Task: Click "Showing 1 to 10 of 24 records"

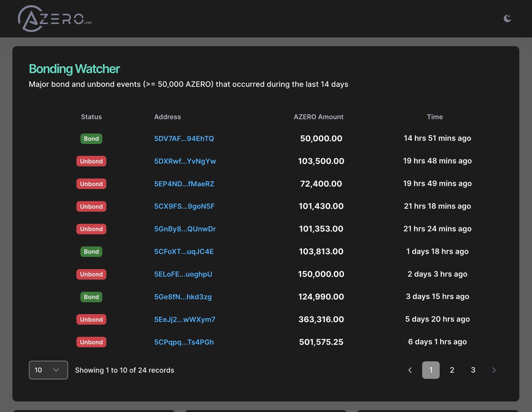Action: point(125,370)
